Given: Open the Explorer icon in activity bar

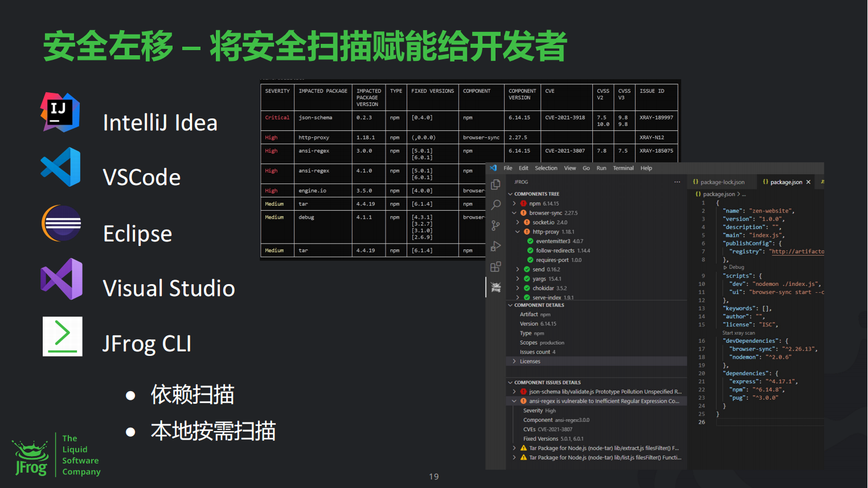Looking at the screenshot, I should pos(496,184).
